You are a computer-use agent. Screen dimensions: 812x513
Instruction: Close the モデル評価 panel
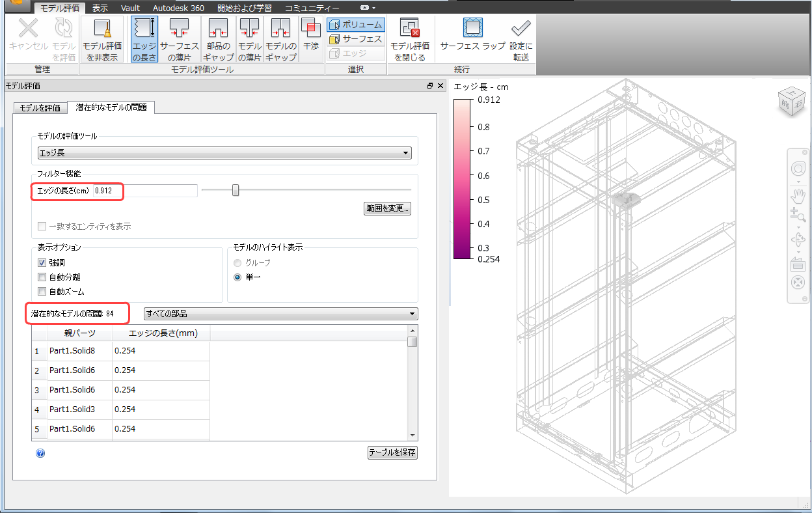click(440, 86)
